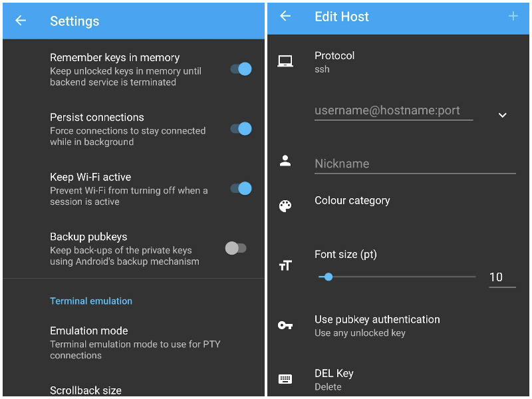This screenshot has width=532, height=399.
Task: Tap the plus icon in Edit Host header
Action: tap(513, 16)
